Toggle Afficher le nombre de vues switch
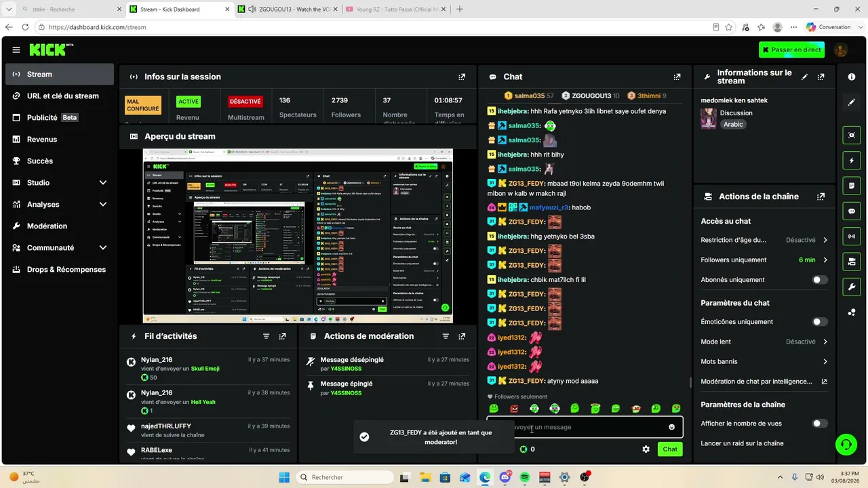Viewport: 868px width, 488px height. click(820, 424)
